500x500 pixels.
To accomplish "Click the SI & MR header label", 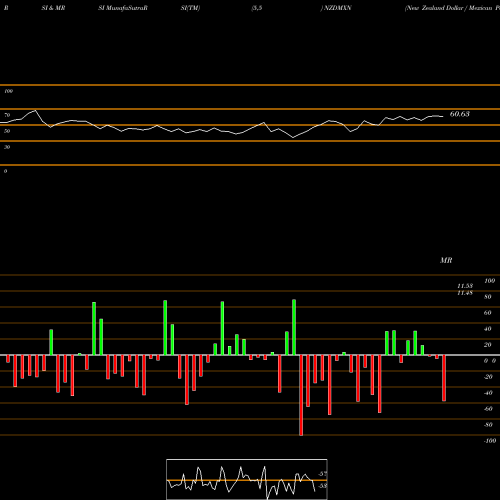I will (53, 8).
